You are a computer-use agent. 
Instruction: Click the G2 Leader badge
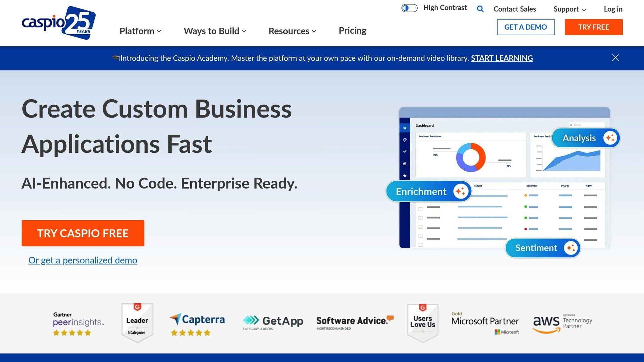(137, 323)
